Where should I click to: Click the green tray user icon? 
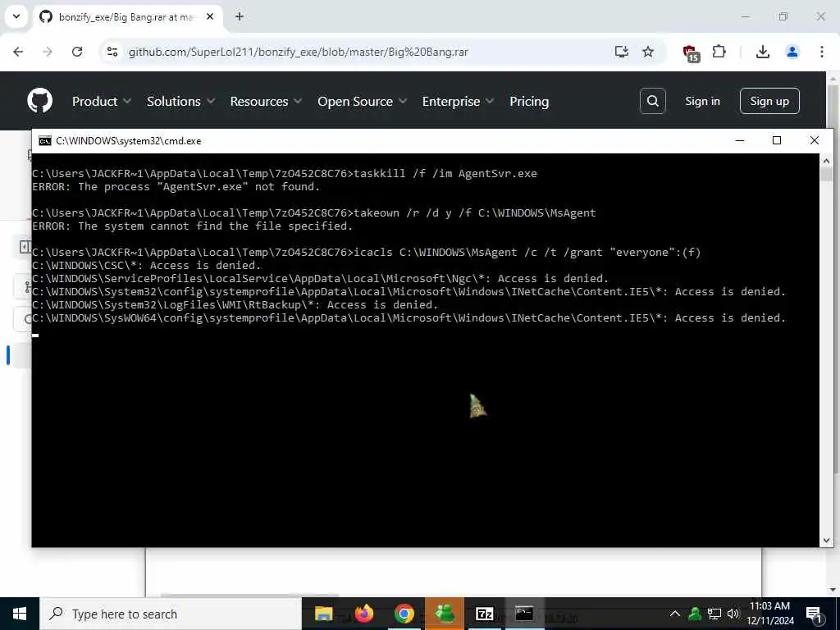pyautogui.click(x=694, y=614)
